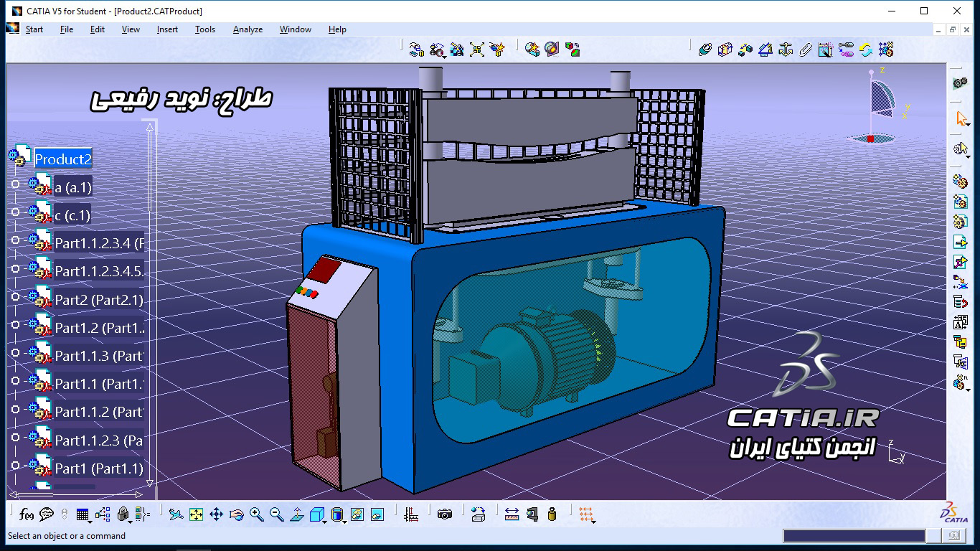Open the shading view mode dropdown arrow
This screenshot has height=551, width=980.
[x=345, y=521]
